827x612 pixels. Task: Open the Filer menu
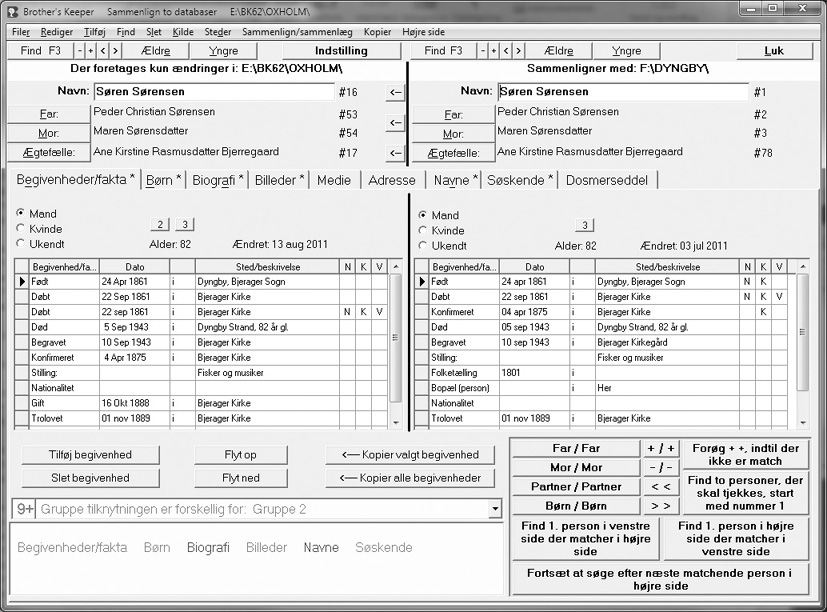coord(21,32)
